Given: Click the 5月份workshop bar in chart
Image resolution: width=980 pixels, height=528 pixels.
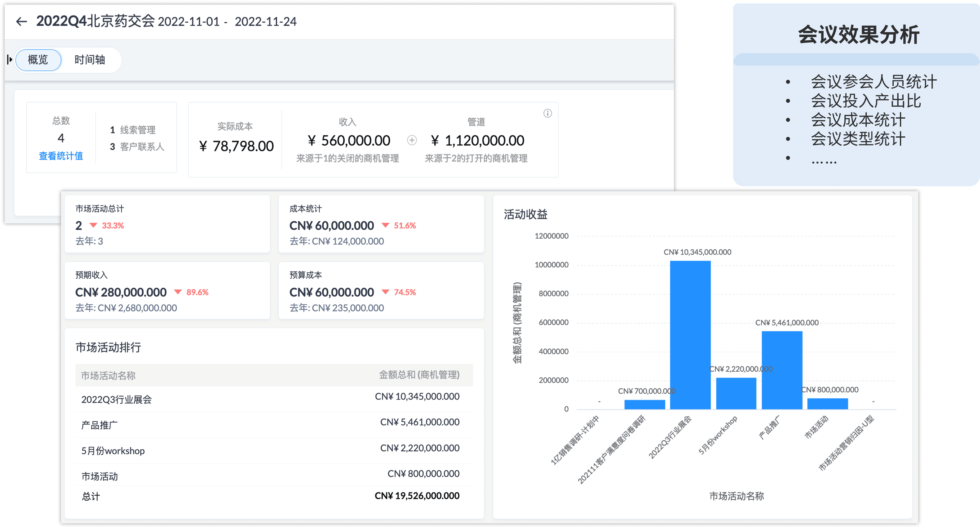Looking at the screenshot, I should (736, 393).
